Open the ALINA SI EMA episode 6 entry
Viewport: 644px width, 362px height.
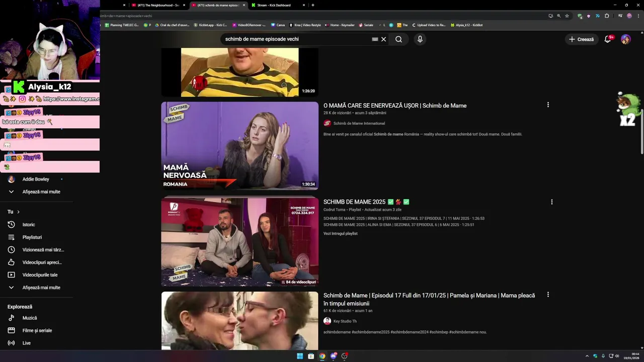click(x=399, y=225)
